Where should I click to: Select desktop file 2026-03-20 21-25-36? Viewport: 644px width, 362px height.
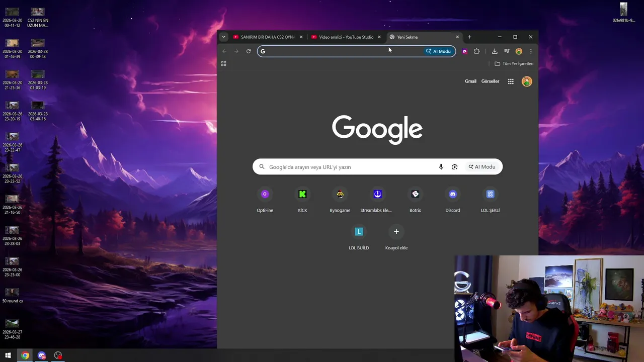tap(12, 80)
